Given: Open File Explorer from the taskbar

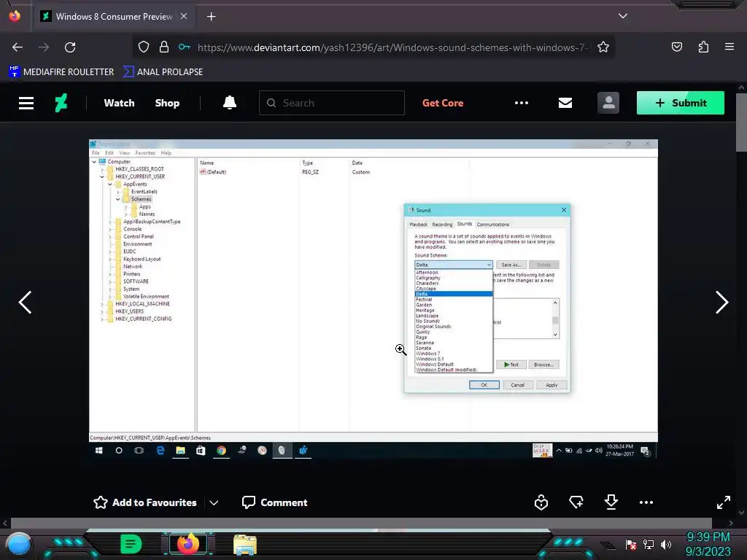Looking at the screenshot, I should [245, 545].
